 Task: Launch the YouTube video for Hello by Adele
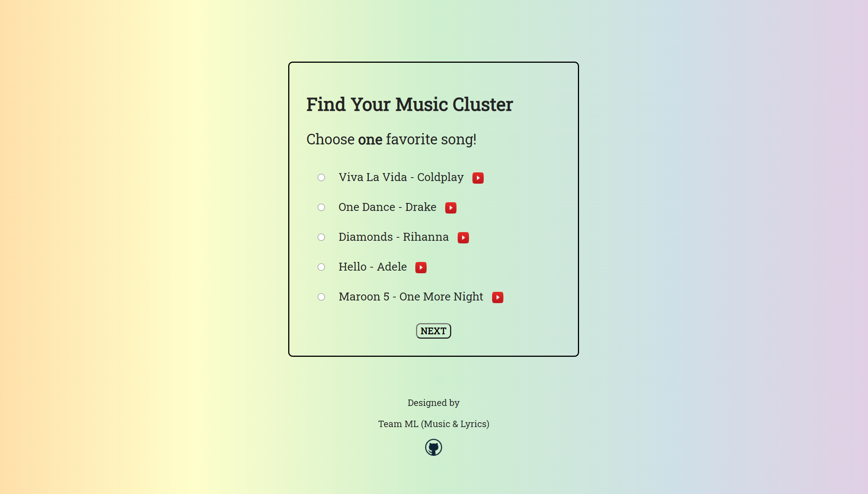421,268
